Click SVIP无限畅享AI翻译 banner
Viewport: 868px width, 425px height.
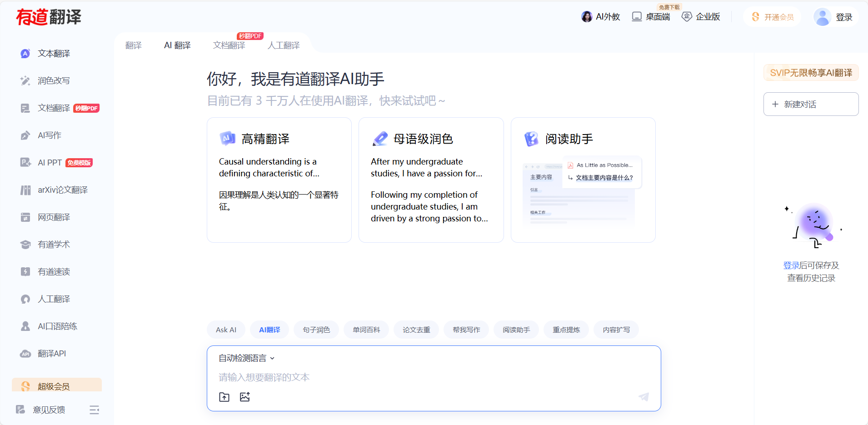pos(811,73)
